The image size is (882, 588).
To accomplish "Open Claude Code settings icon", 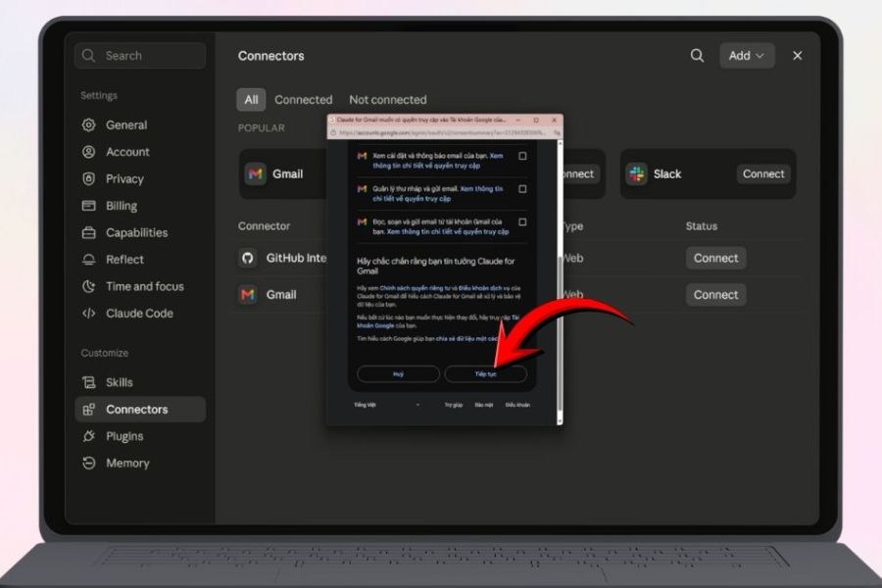I will coord(89,314).
